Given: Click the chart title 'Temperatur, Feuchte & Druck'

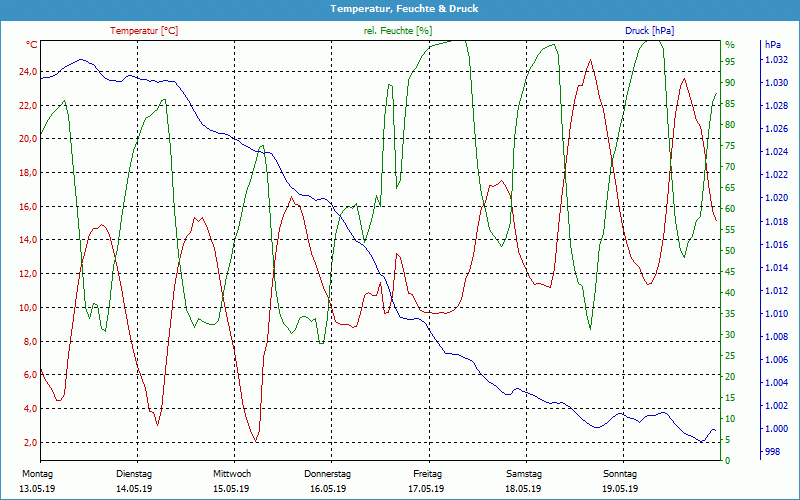Looking at the screenshot, I should 404,9.
